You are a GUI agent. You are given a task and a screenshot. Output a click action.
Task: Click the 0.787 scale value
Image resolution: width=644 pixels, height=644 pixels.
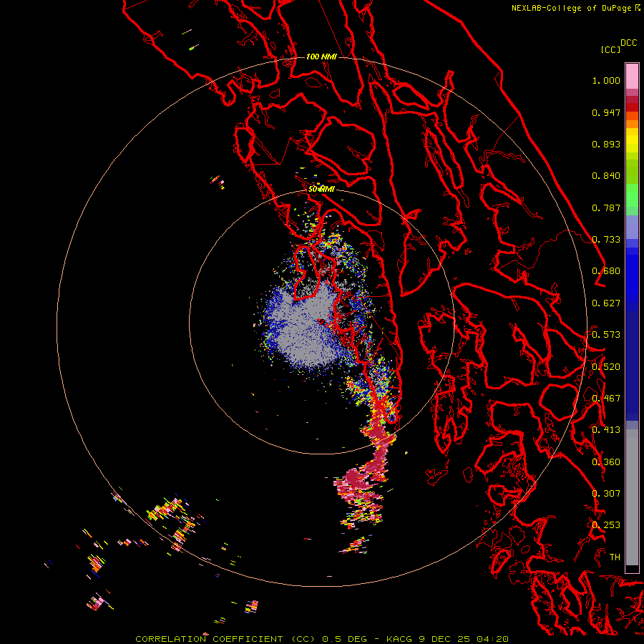[x=606, y=208]
